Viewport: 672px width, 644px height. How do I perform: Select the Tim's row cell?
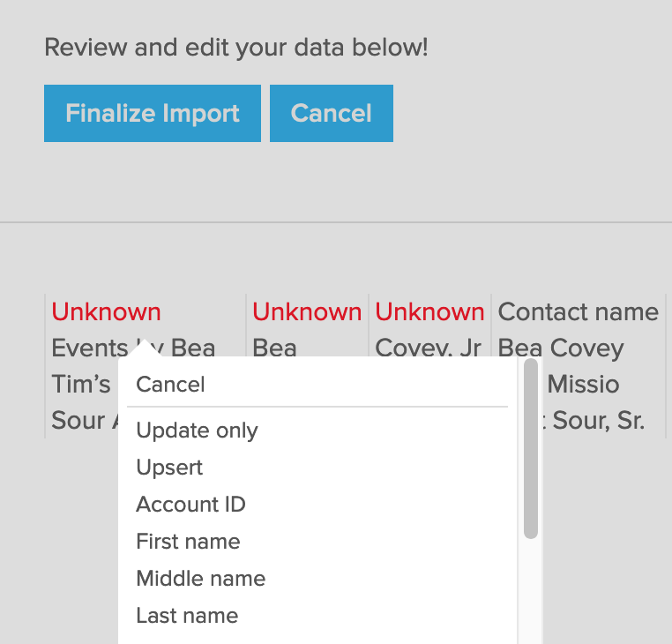(81, 385)
